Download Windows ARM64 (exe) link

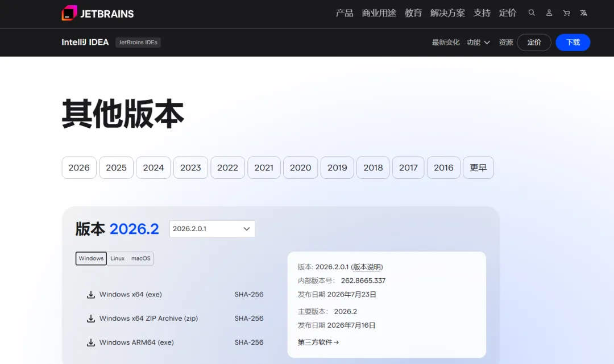[136, 342]
